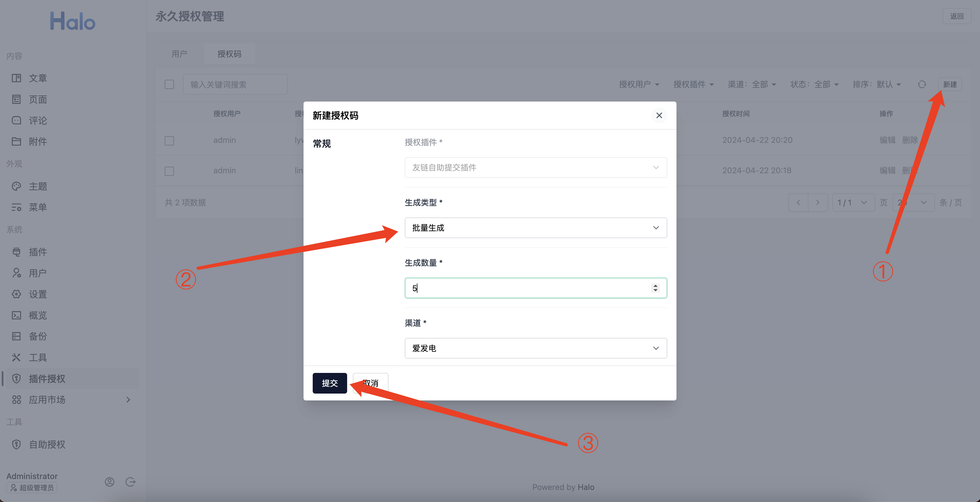Click the 共 2 项数据 total text

pos(185,203)
